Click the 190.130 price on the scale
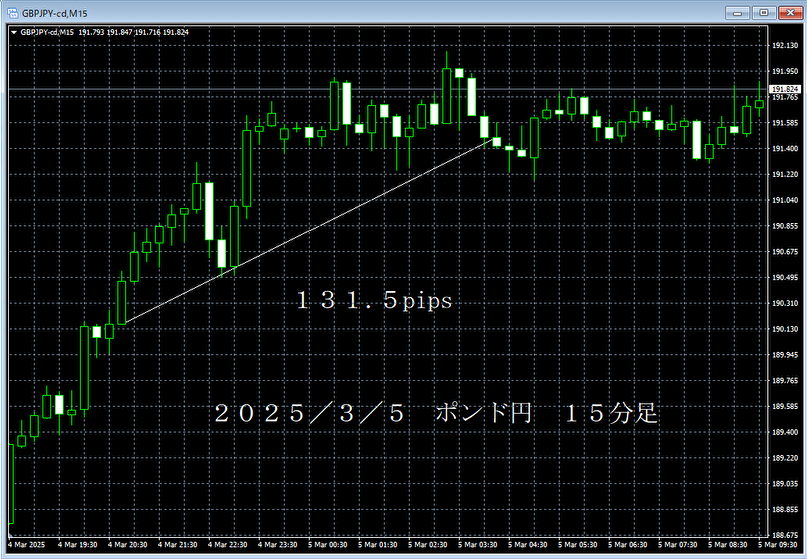The height and width of the screenshot is (559, 807). point(785,329)
